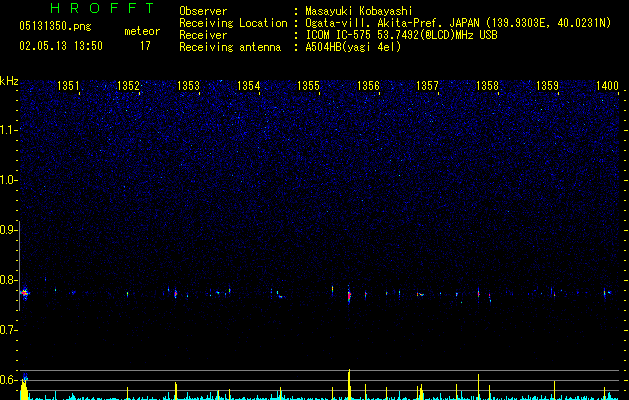This screenshot has width=629, height=400.
Task: Click the 0.7 kHz frequency label
Action: pyautogui.click(x=8, y=330)
